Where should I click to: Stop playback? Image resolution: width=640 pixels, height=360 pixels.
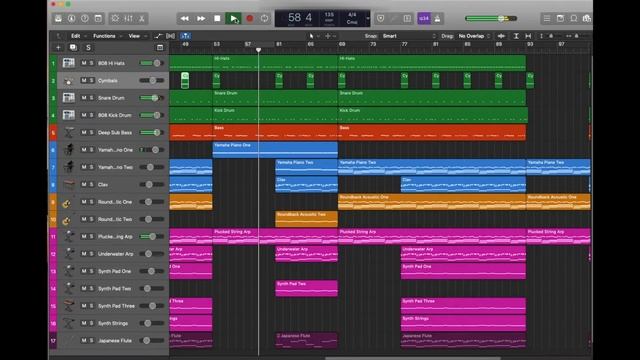coord(217,18)
